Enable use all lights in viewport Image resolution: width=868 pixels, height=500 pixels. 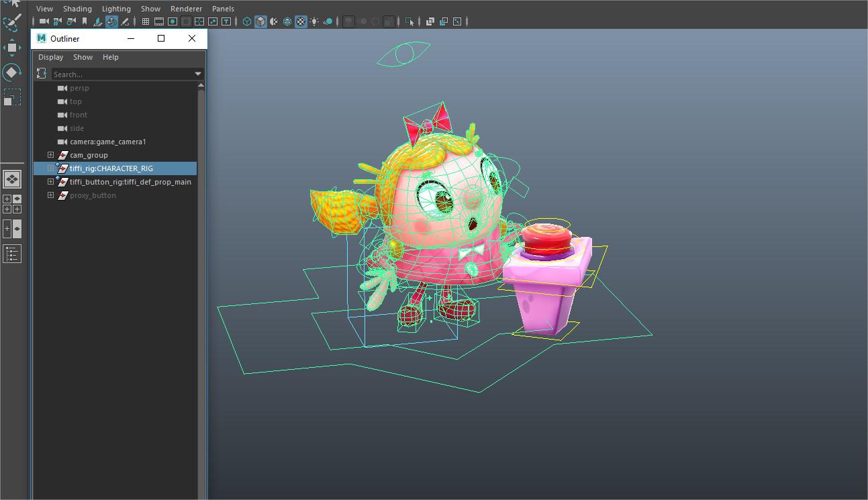[x=314, y=21]
